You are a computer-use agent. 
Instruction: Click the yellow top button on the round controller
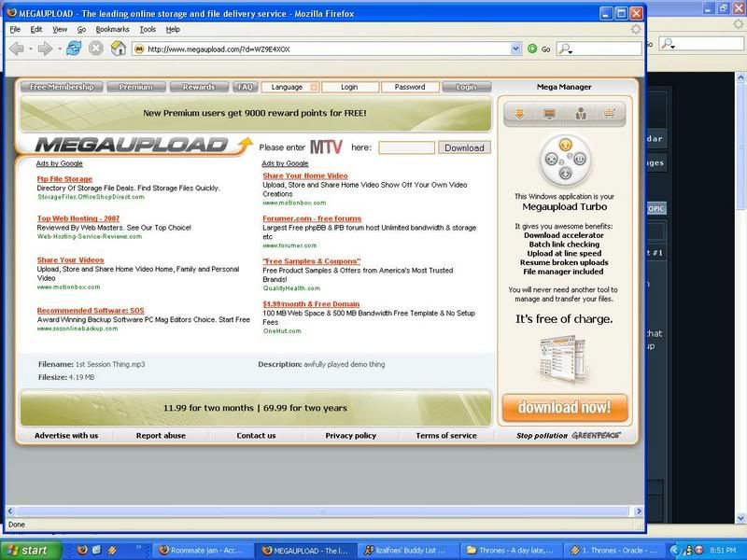[565, 146]
